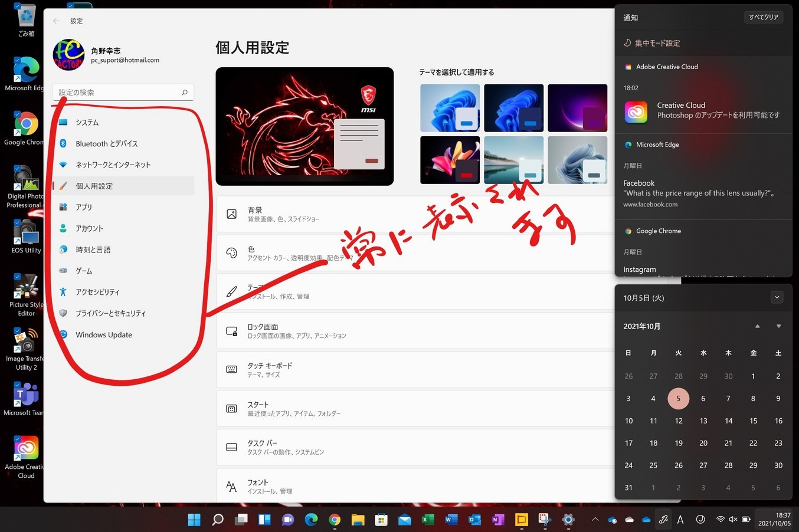
Task: Open the タッチ キーボード settings row
Action: coord(415,370)
